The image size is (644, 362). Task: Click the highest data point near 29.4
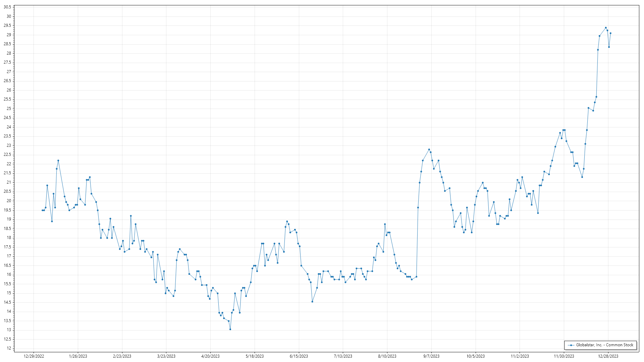(x=606, y=28)
